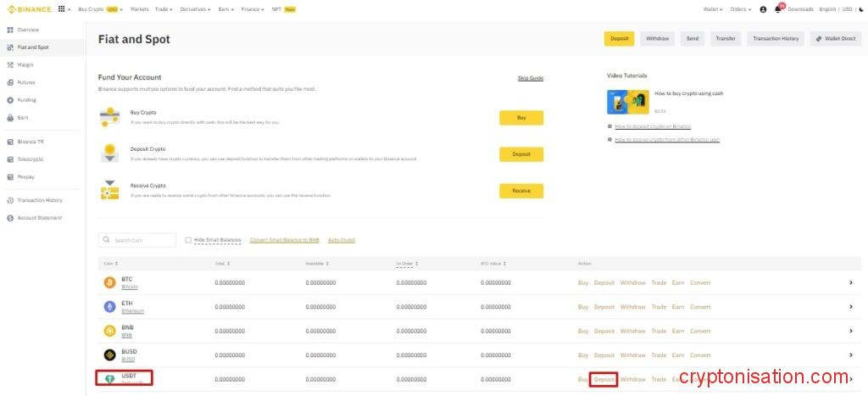Click the Transaction History button

tap(776, 39)
